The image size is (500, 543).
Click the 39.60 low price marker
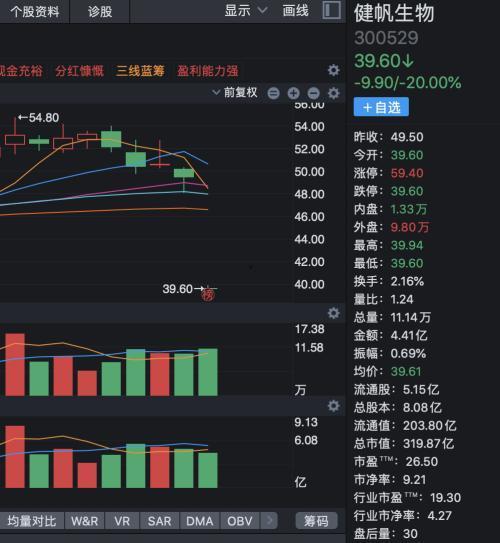183,288
